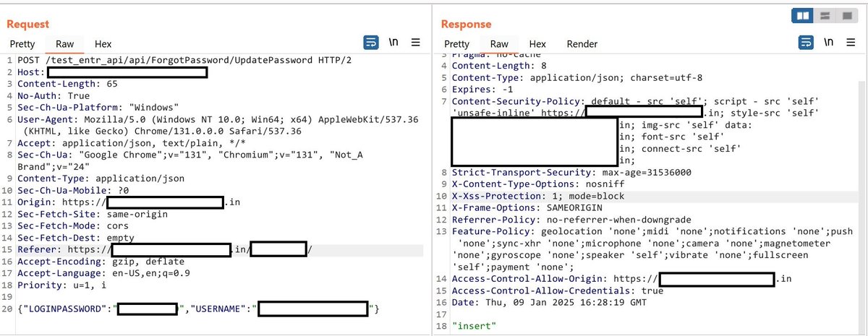868x336 pixels.
Task: Toggle the Response panel \n non-printable characters button
Action: (x=829, y=43)
